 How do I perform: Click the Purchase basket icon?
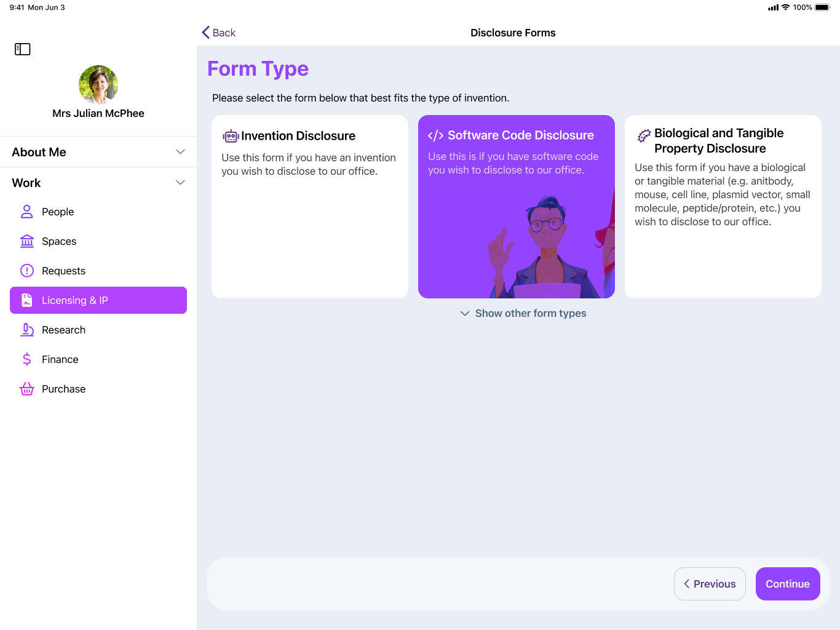pos(27,389)
